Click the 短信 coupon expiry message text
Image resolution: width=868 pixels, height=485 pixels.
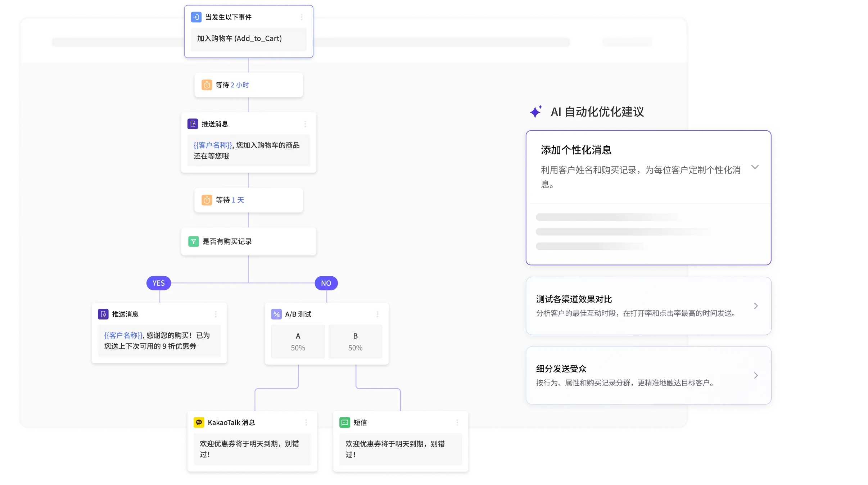[395, 449]
